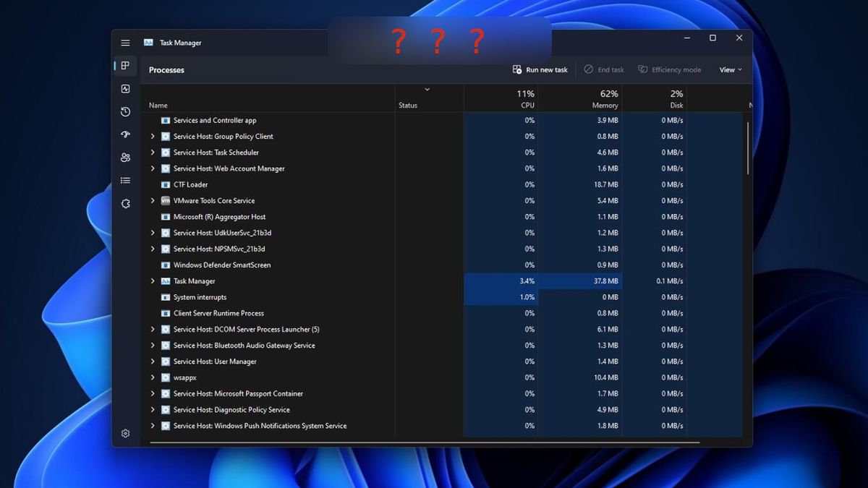Click the 18.7 MB memory value
Screen dimensions: 868x488
click(x=606, y=184)
